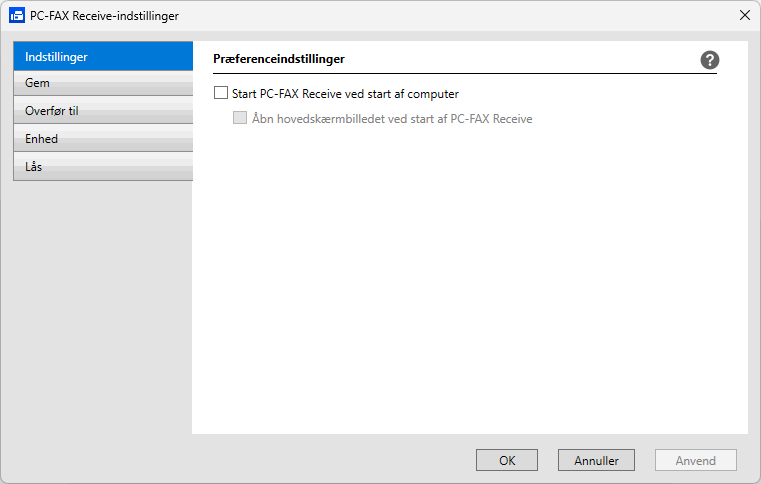Click the Præferenceindstillinger heading
The height and width of the screenshot is (484, 761).
click(x=279, y=60)
